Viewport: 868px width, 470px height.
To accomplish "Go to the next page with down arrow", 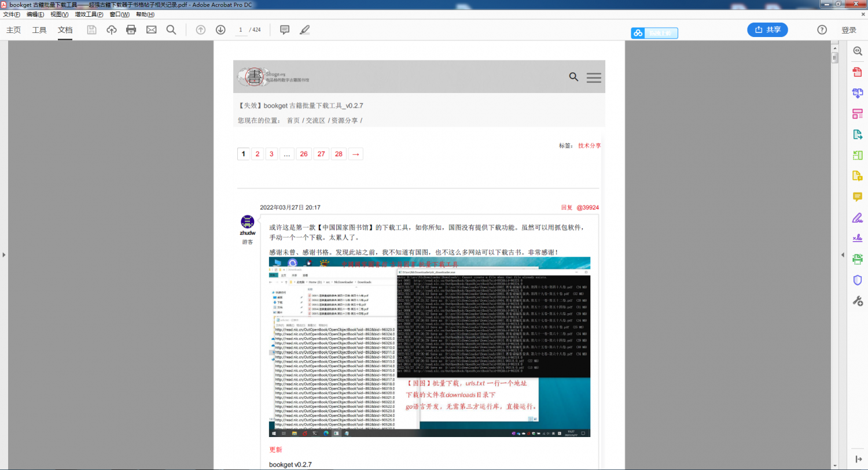I will 220,29.
